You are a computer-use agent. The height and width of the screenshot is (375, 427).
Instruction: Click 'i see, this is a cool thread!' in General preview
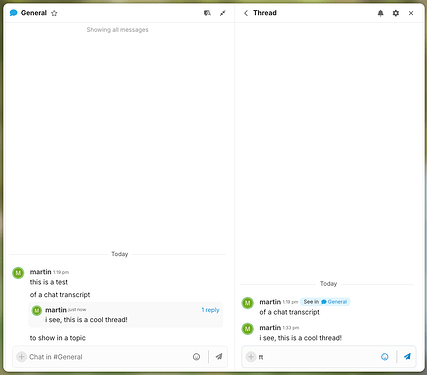[86, 320]
